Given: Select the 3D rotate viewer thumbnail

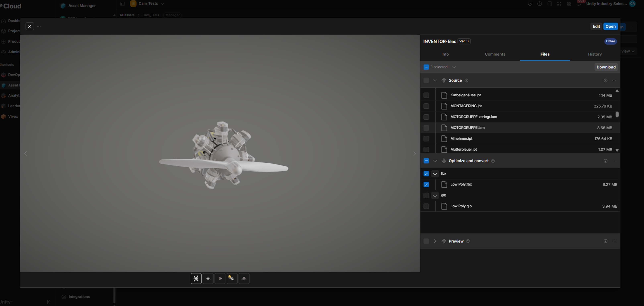Looking at the screenshot, I should click(x=196, y=278).
